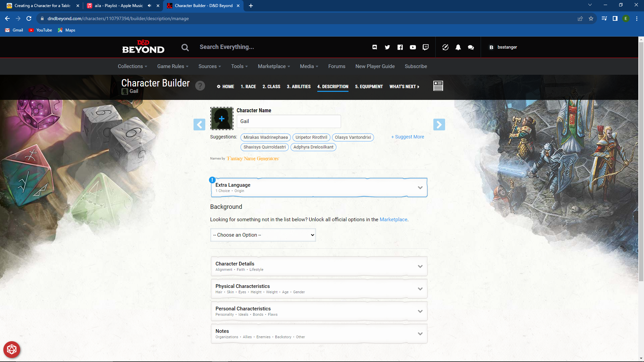644x362 pixels.
Task: Open the Twitter social icon
Action: (x=387, y=47)
